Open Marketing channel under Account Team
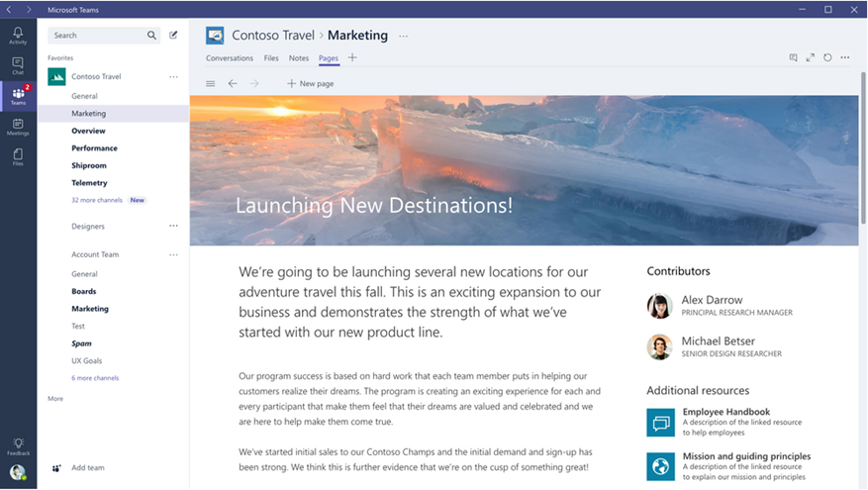 coord(90,309)
